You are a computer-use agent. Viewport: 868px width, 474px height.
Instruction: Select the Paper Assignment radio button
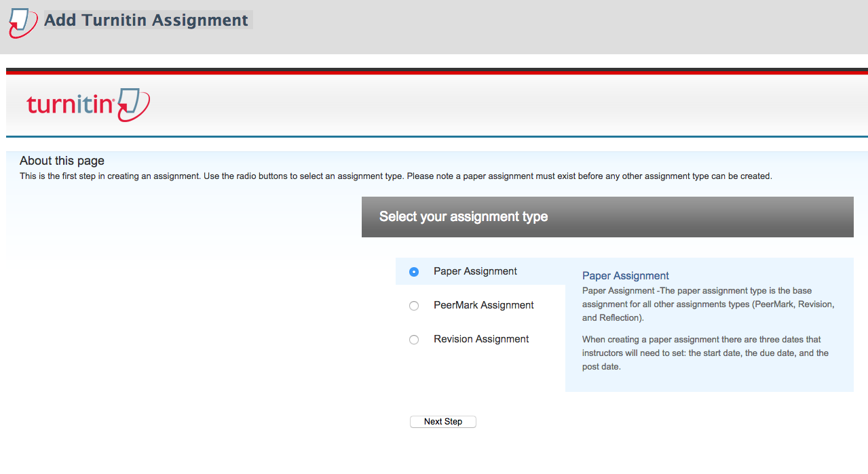pos(414,272)
